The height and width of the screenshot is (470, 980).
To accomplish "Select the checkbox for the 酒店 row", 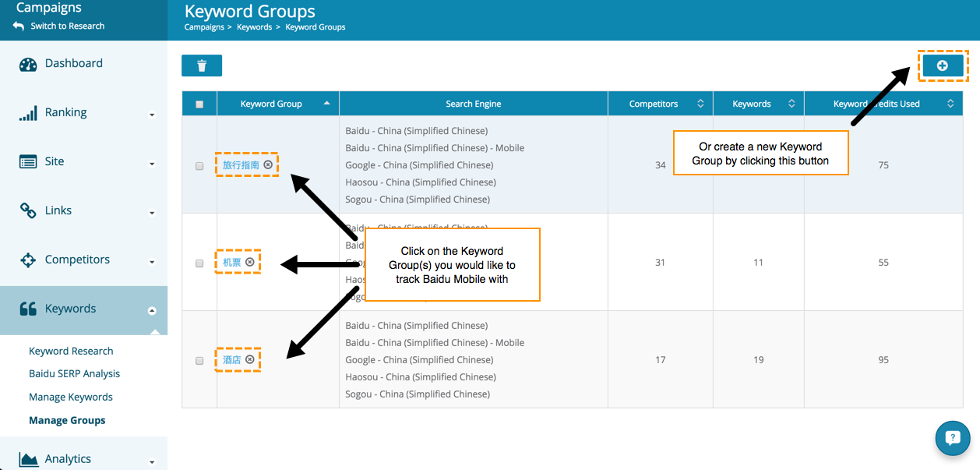I will (x=199, y=360).
